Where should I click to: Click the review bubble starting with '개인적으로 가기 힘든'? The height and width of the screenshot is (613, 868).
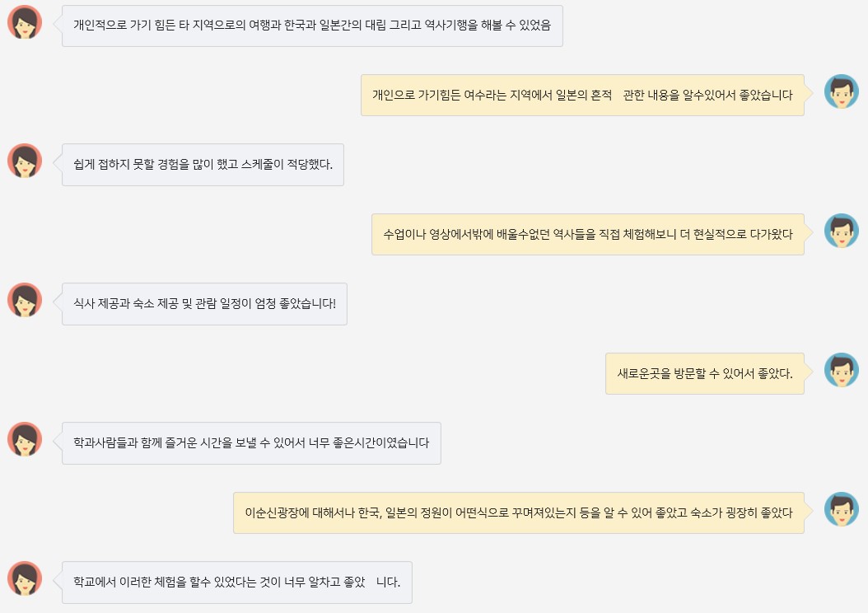(312, 26)
